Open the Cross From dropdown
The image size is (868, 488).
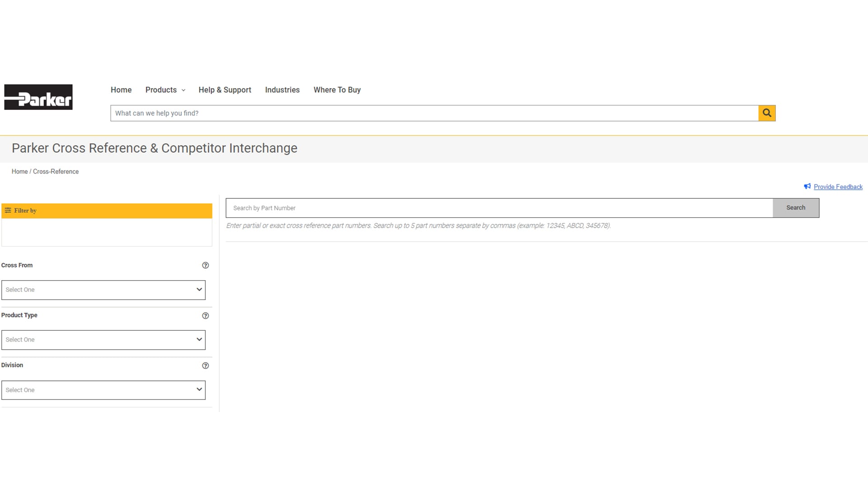(103, 290)
